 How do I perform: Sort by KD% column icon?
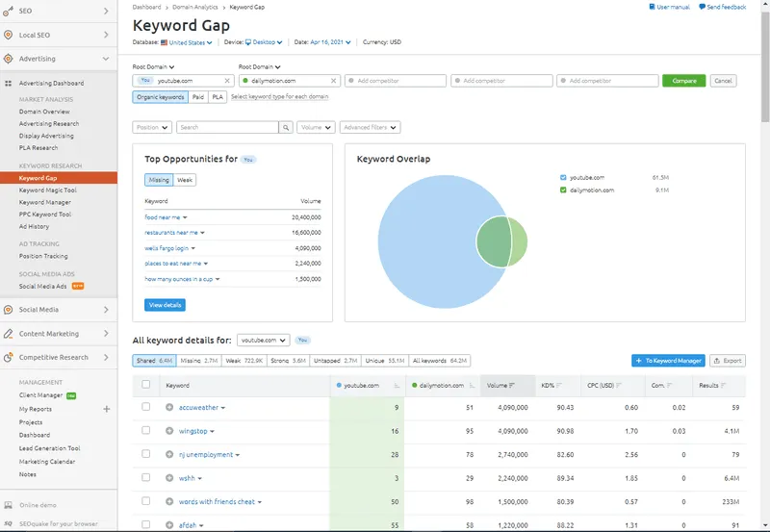[x=559, y=386]
